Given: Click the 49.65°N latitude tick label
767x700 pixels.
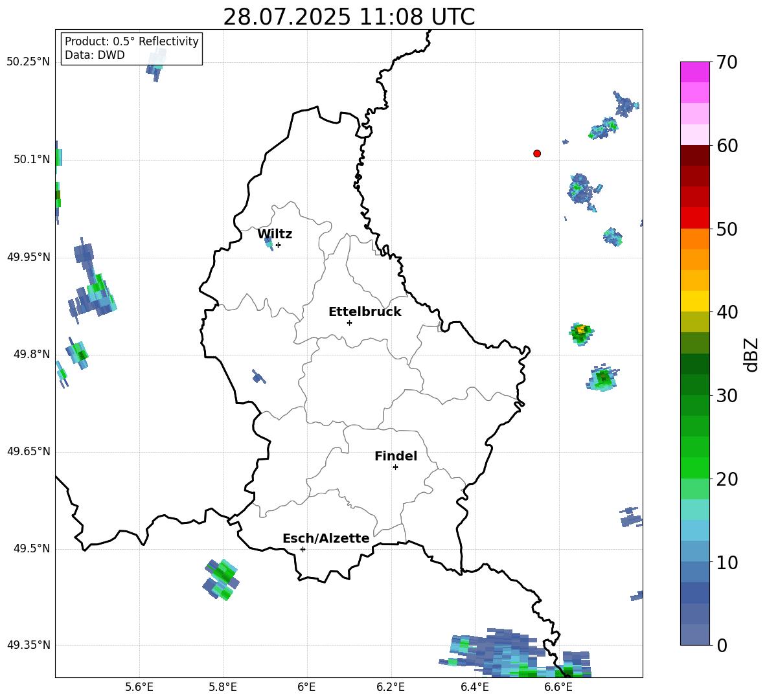Looking at the screenshot, I should (28, 451).
